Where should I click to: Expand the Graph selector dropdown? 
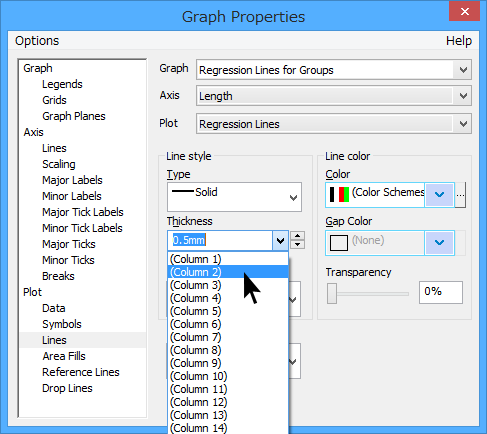[x=463, y=70]
